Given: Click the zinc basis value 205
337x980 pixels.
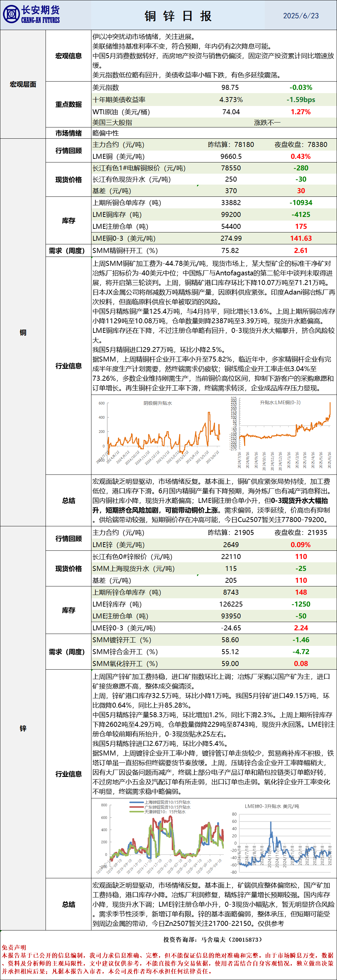Looking at the screenshot, I should point(231,580).
